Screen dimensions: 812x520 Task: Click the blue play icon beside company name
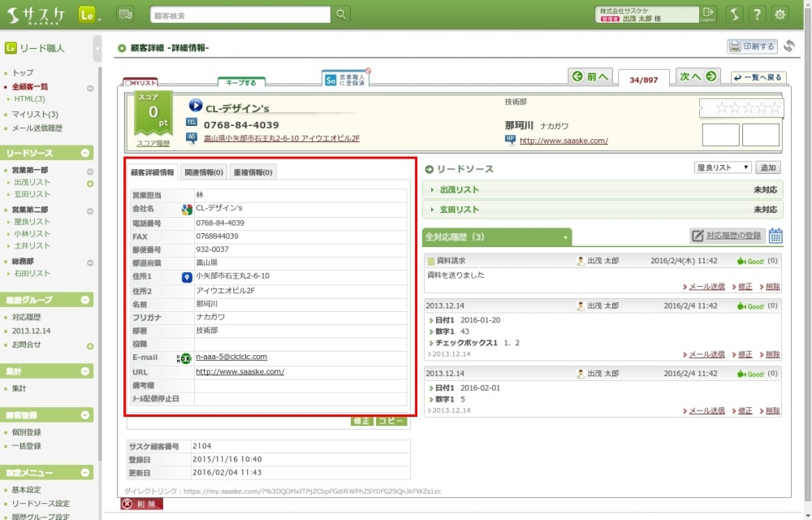point(195,106)
